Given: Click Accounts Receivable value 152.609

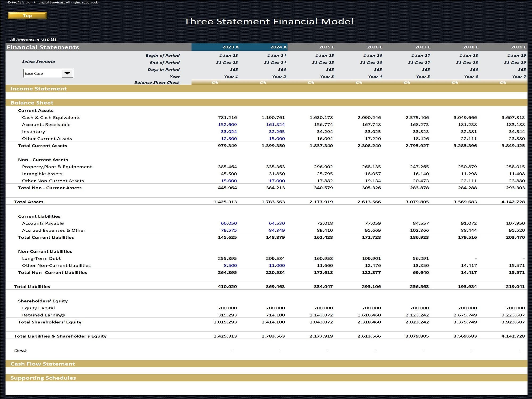Looking at the screenshot, I should click(x=227, y=124).
